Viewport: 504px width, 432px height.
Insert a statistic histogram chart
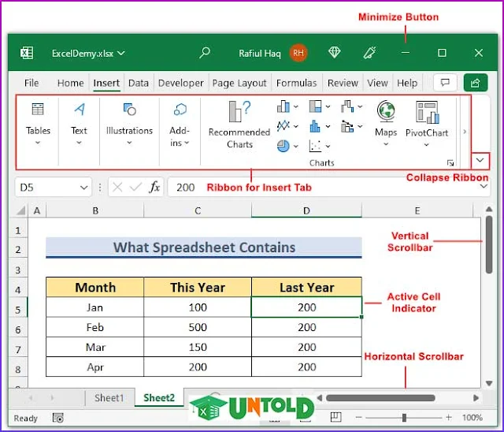315,126
